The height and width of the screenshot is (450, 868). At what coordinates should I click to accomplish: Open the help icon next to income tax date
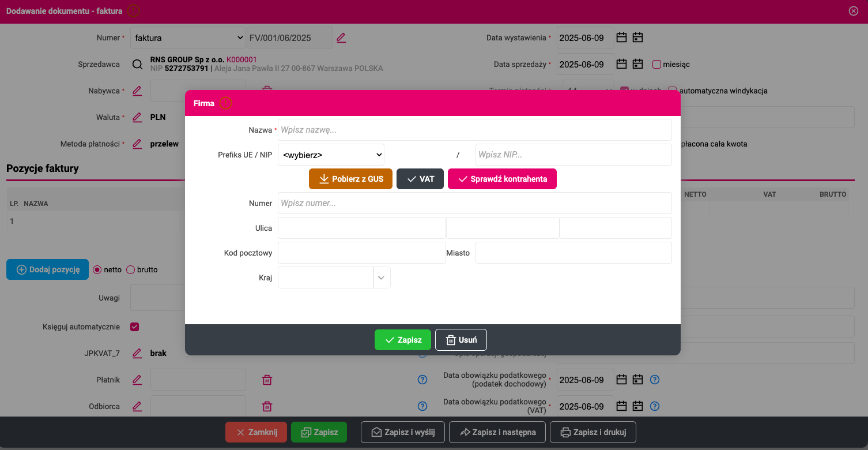pyautogui.click(x=655, y=380)
